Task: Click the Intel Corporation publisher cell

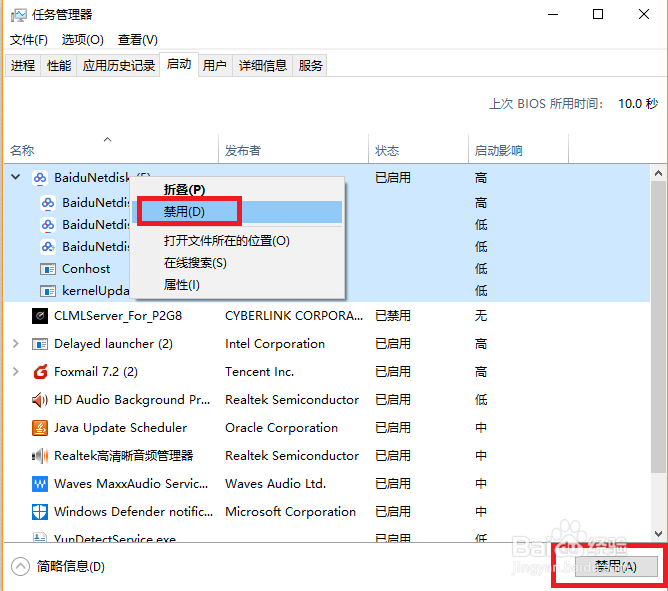Action: (275, 344)
